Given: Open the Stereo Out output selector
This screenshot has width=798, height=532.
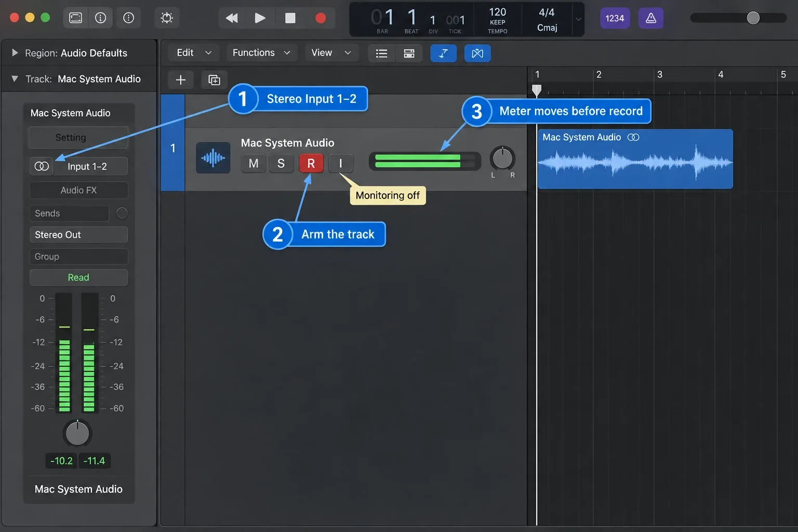Looking at the screenshot, I should click(79, 234).
